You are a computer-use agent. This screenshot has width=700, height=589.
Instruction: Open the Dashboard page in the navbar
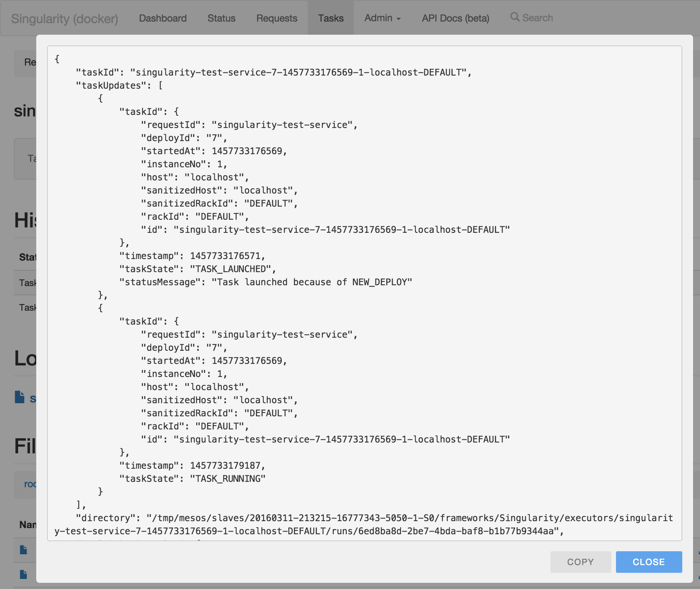click(163, 18)
